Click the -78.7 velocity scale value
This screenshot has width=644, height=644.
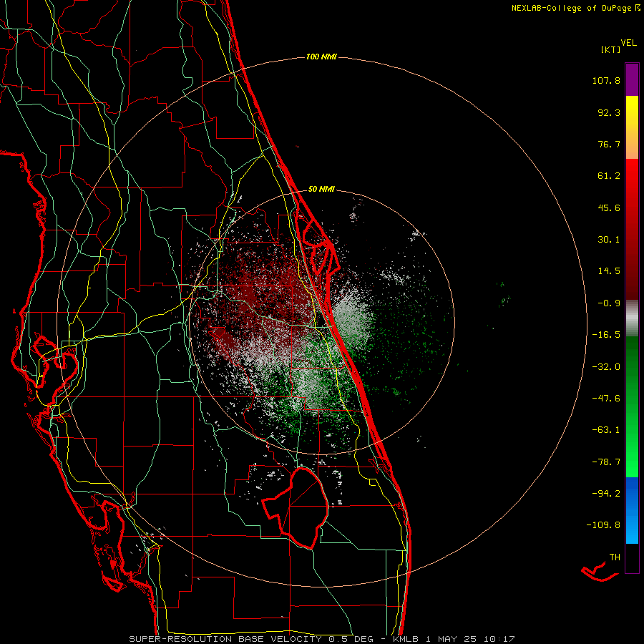(x=606, y=462)
